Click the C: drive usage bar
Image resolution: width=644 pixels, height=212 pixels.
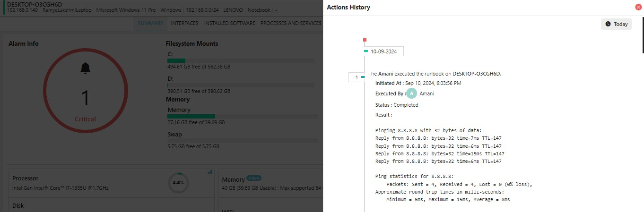point(241,60)
